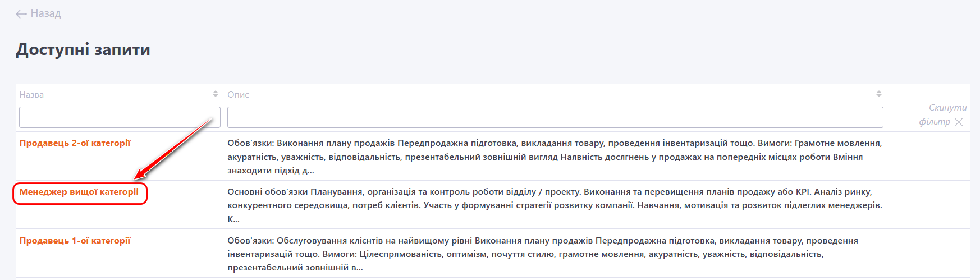
Task: Reset filters via Скинути фільтр text
Action: pos(947,108)
